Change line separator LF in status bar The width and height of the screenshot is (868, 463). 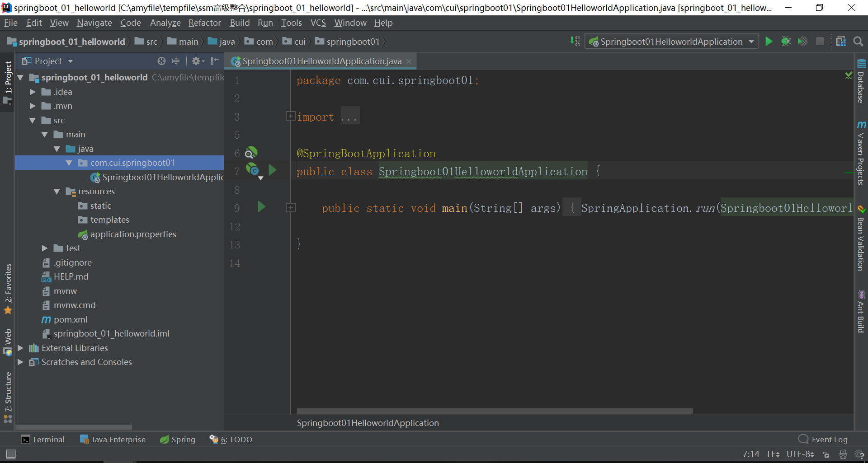(773, 454)
